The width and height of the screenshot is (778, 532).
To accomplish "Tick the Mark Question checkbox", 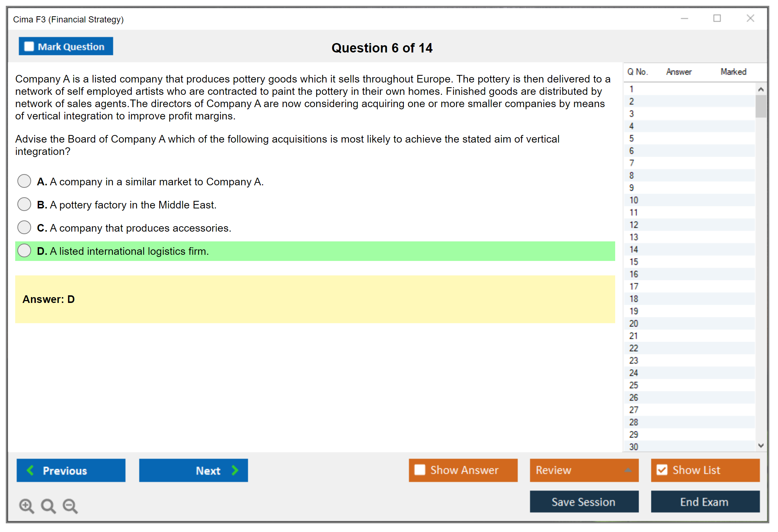I will (x=29, y=47).
